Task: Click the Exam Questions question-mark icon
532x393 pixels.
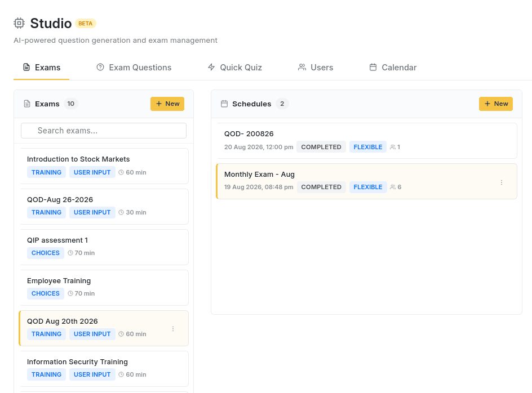Action: 100,67
